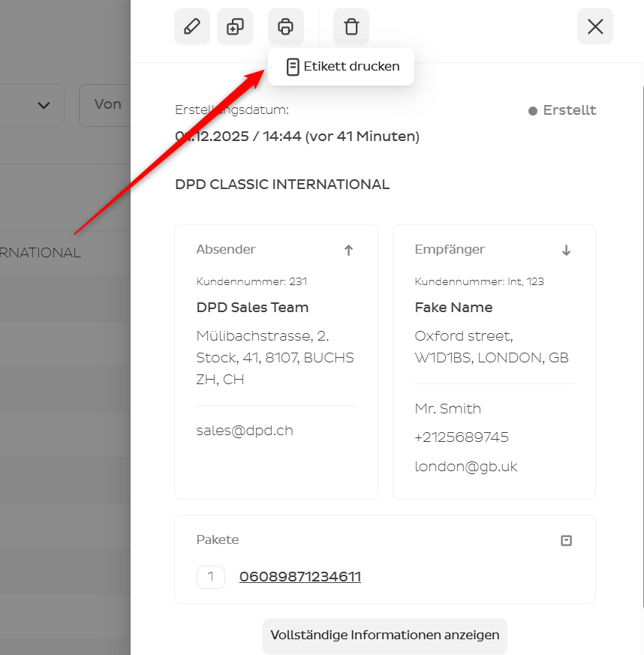Select Etikett drucken menu entry

coord(341,67)
